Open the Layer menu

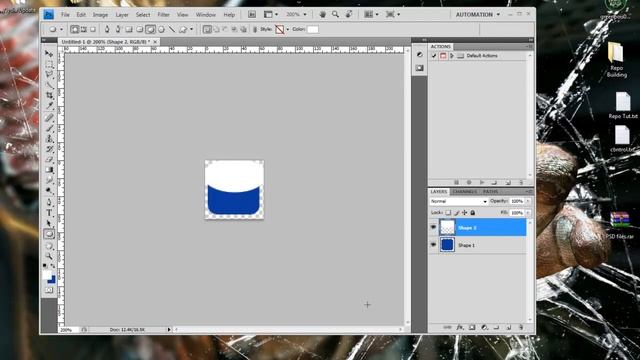(122, 15)
